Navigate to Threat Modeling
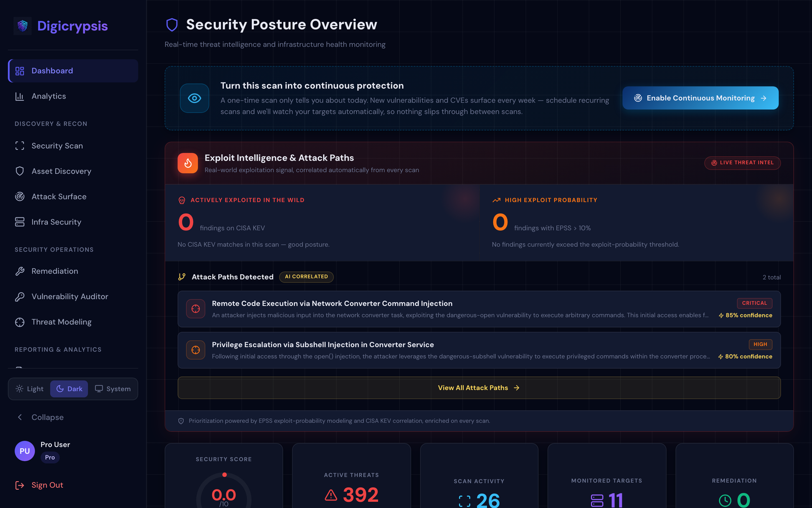The height and width of the screenshot is (508, 812). tap(73, 322)
